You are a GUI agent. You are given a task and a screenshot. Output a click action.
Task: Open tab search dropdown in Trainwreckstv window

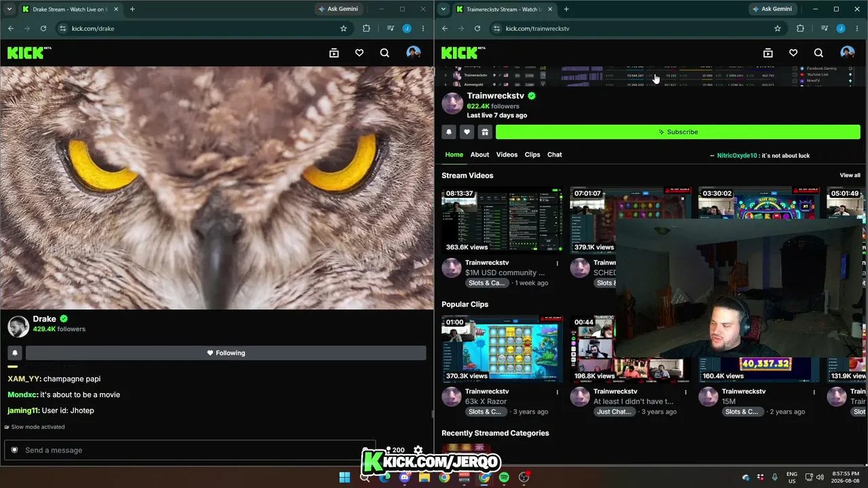tap(443, 9)
